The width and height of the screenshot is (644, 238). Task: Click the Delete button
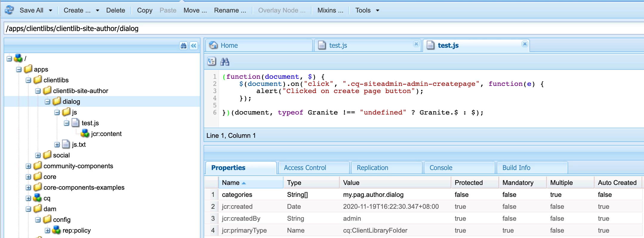(115, 10)
